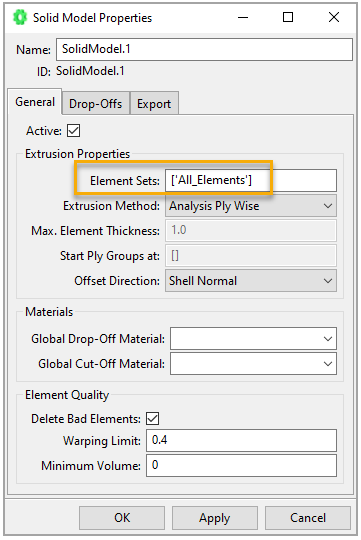This screenshot has height=540, width=361.
Task: Select the ID text SolidModel.1
Action: [90, 71]
